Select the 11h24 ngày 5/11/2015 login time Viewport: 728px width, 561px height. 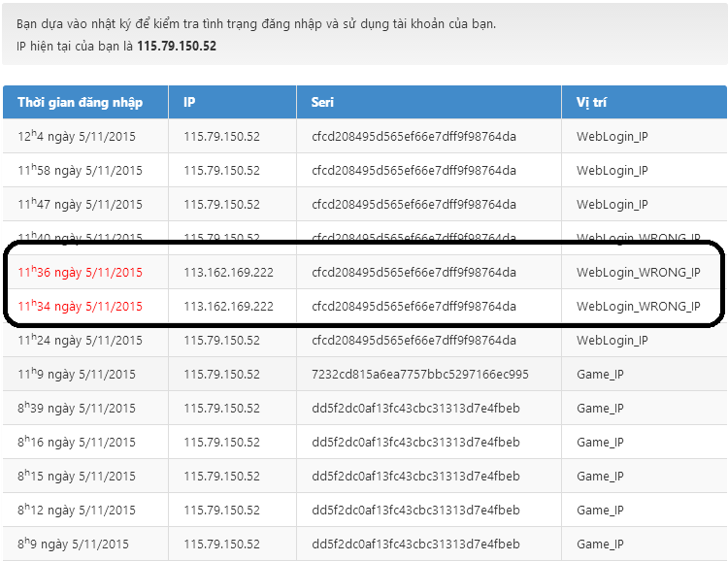80,341
